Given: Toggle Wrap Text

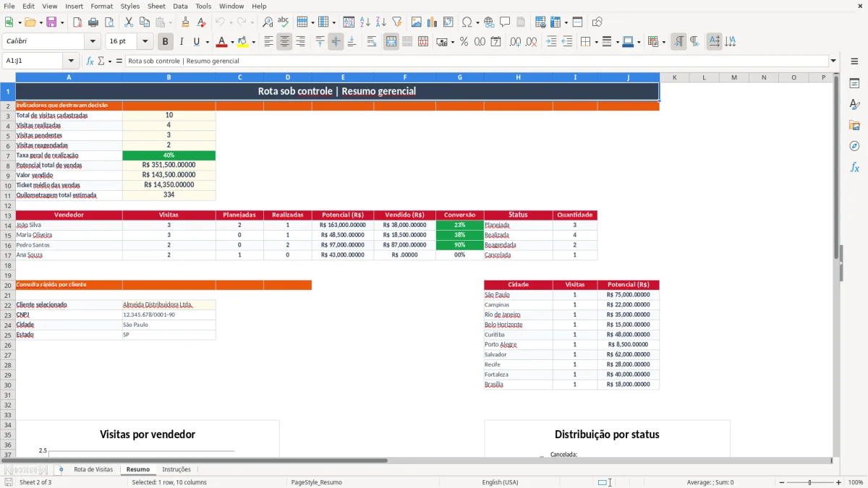Looking at the screenshot, I should point(372,42).
